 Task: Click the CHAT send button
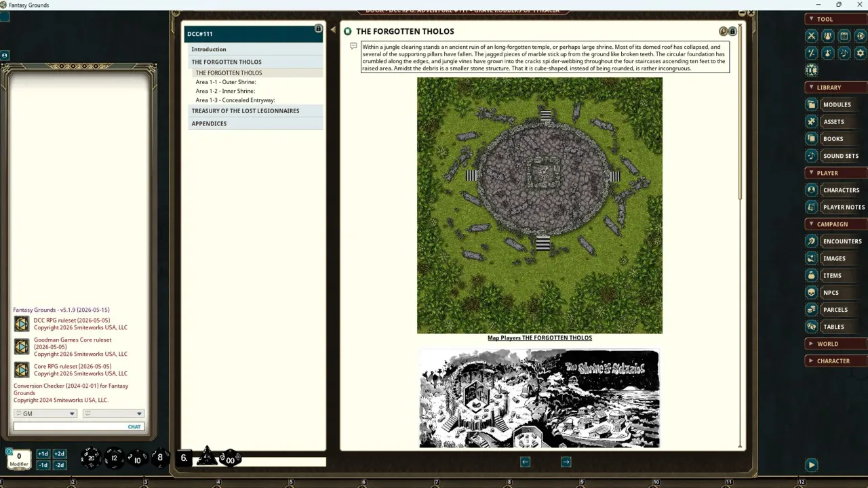[x=134, y=427]
